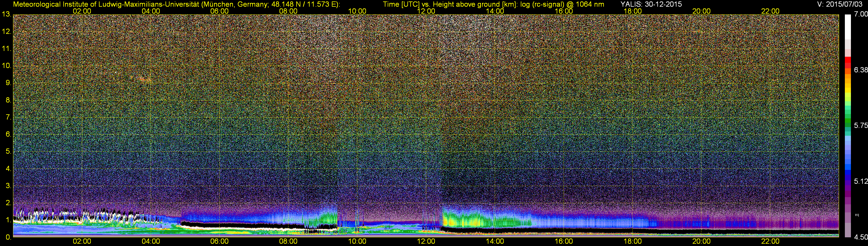The image size is (868, 246).
Task: Click the 7. height axis label
Action: pyautogui.click(x=9, y=117)
